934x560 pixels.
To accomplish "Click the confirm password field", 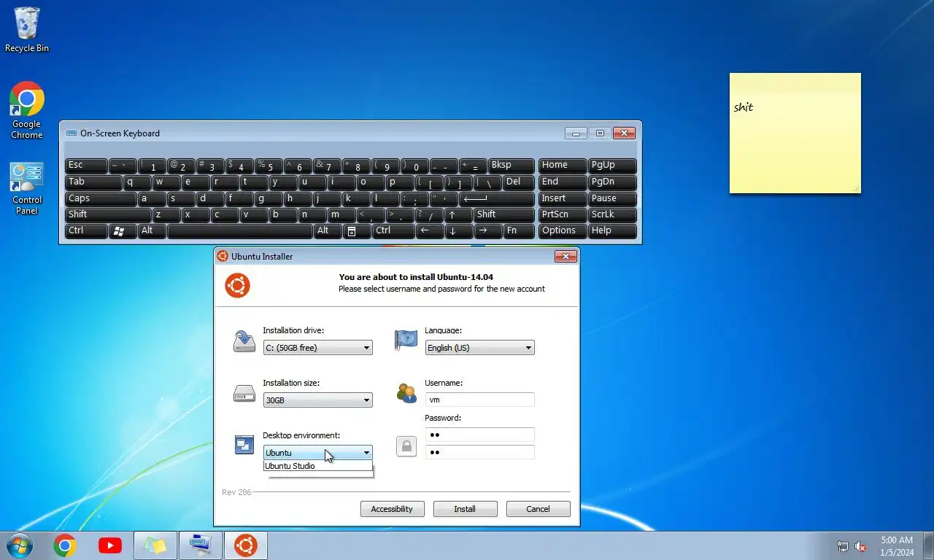I will (x=479, y=452).
